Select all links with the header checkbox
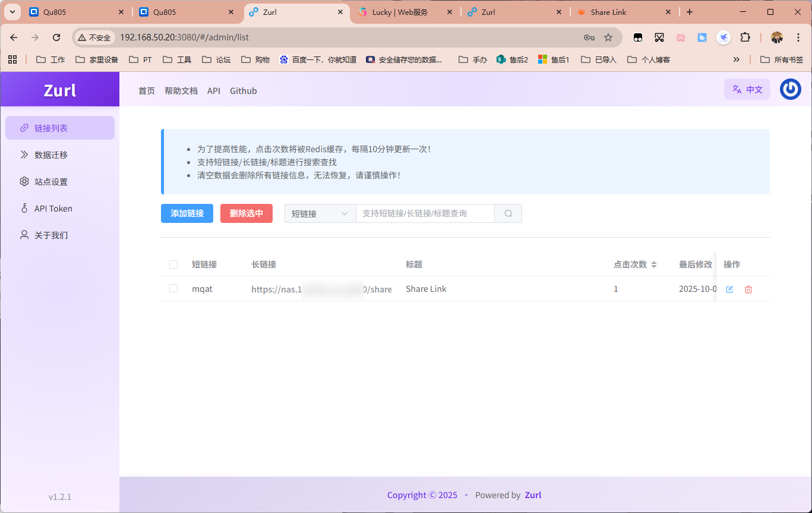The height and width of the screenshot is (513, 812). point(173,264)
